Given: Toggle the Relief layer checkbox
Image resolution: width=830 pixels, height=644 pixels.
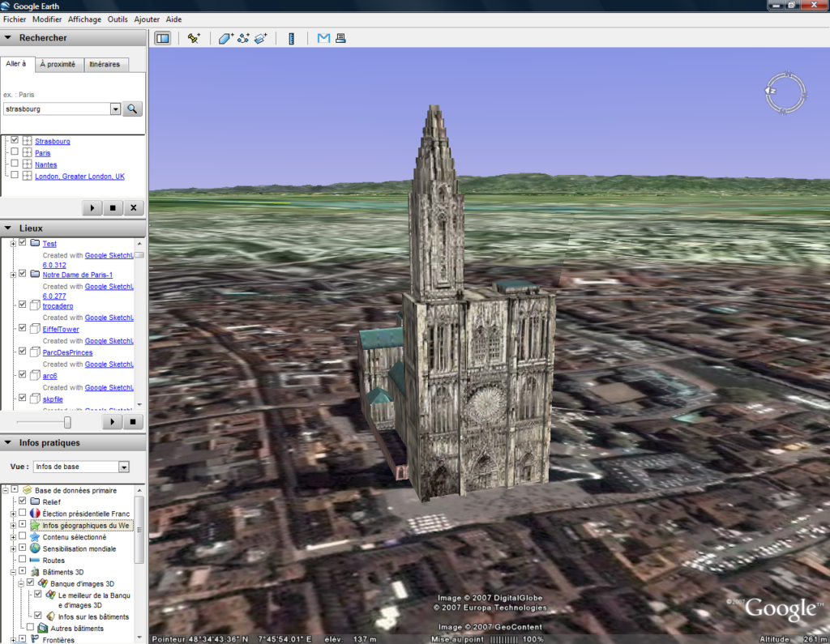Looking at the screenshot, I should pyautogui.click(x=22, y=501).
